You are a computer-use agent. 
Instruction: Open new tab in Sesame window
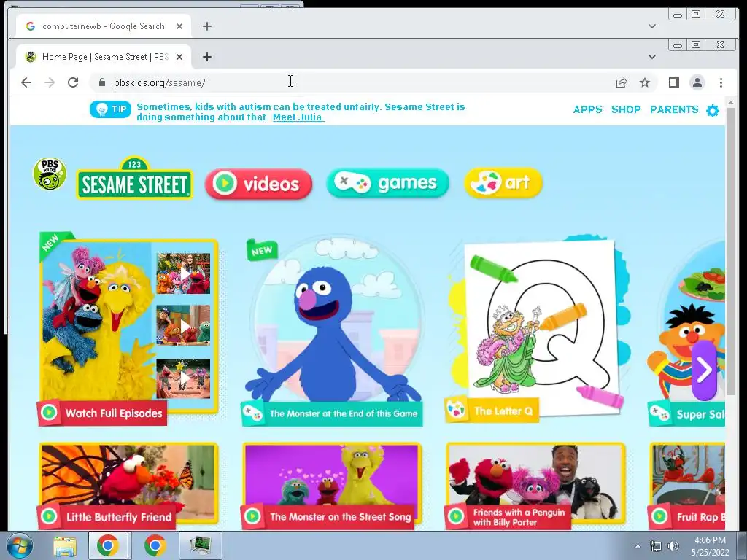(x=206, y=57)
